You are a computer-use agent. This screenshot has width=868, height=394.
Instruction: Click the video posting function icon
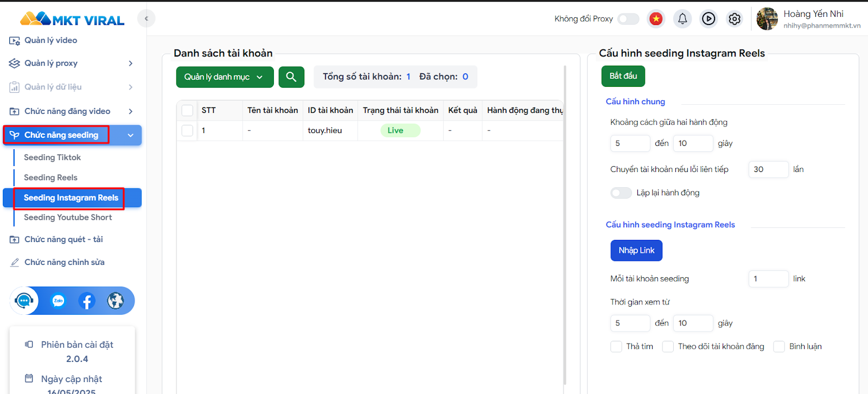[x=15, y=111]
